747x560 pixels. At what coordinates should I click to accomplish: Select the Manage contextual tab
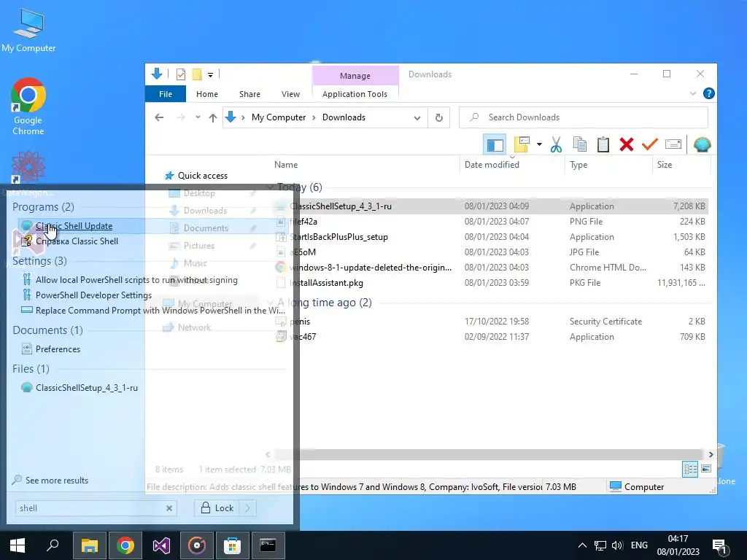[x=355, y=76]
